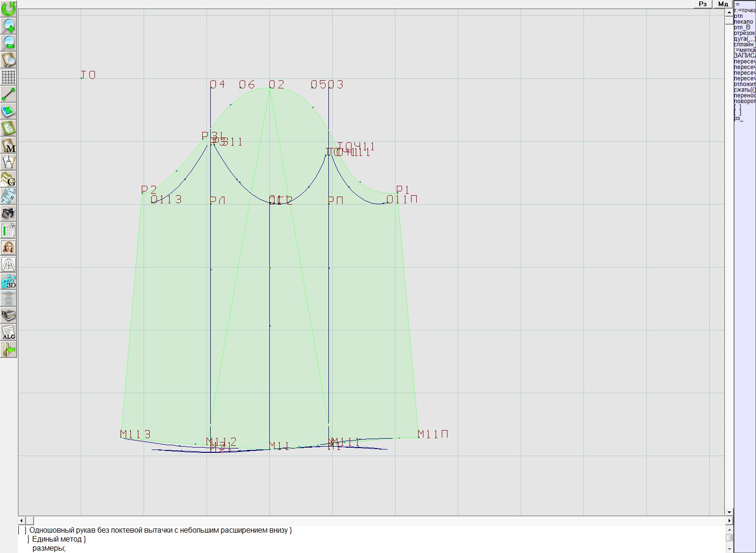Open the jacket garment sketch icon
The width and height of the screenshot is (756, 553).
9,264
